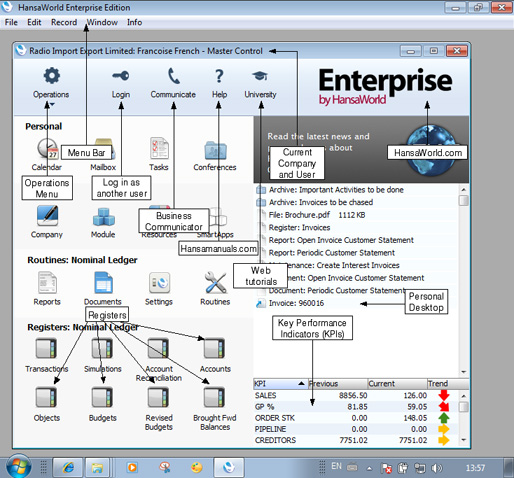This screenshot has width=514, height=478.
Task: Open the Simulations register
Action: click(x=103, y=349)
